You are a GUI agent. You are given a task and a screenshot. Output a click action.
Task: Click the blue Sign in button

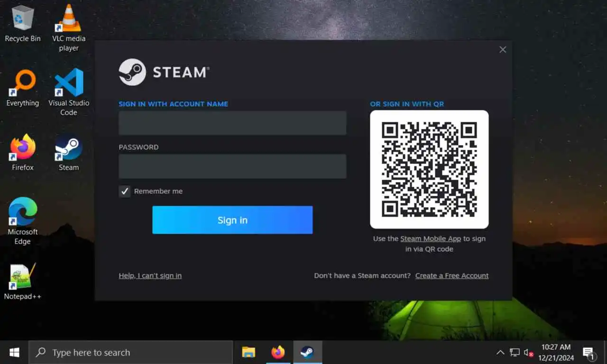click(x=232, y=220)
